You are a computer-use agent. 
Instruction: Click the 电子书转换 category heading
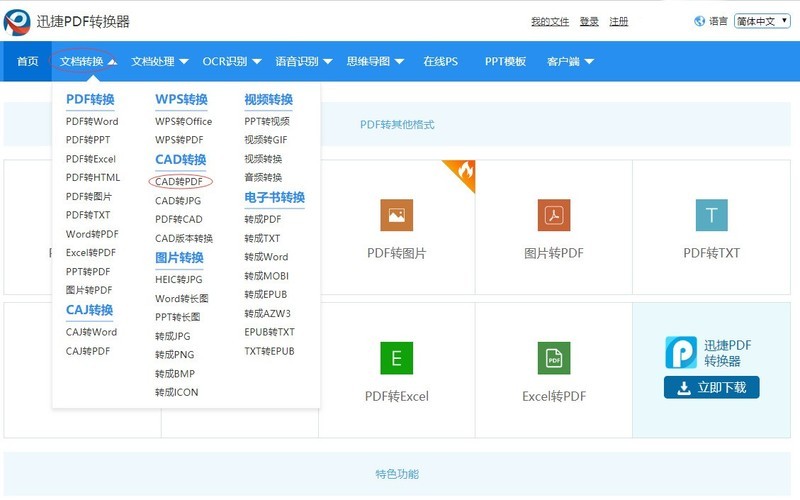(274, 197)
